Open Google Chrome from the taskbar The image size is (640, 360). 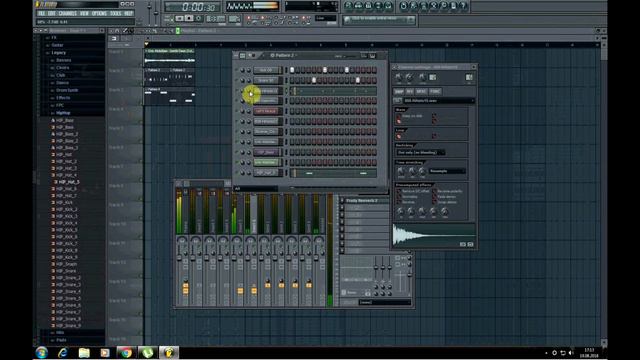click(x=126, y=352)
